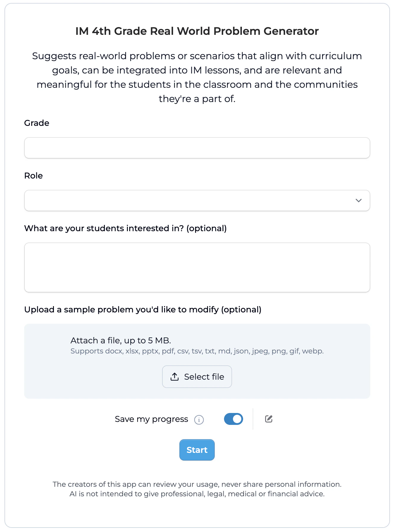The width and height of the screenshot is (398, 532).
Task: Click the Role field label
Action: tap(33, 176)
